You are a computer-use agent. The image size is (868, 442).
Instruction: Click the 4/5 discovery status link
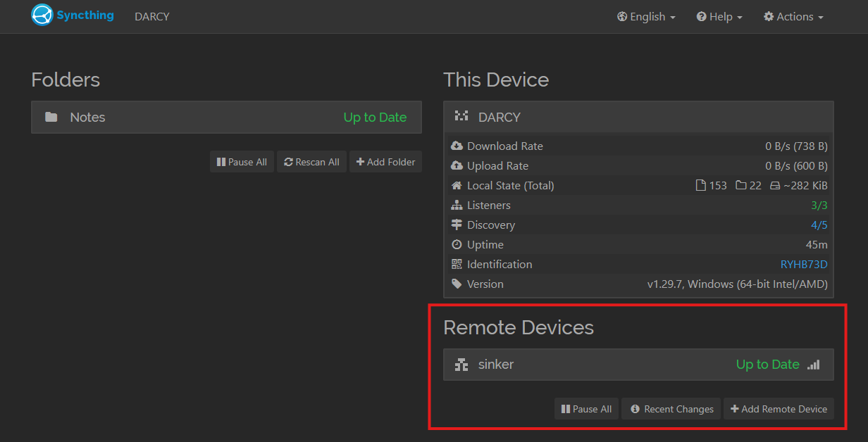819,225
